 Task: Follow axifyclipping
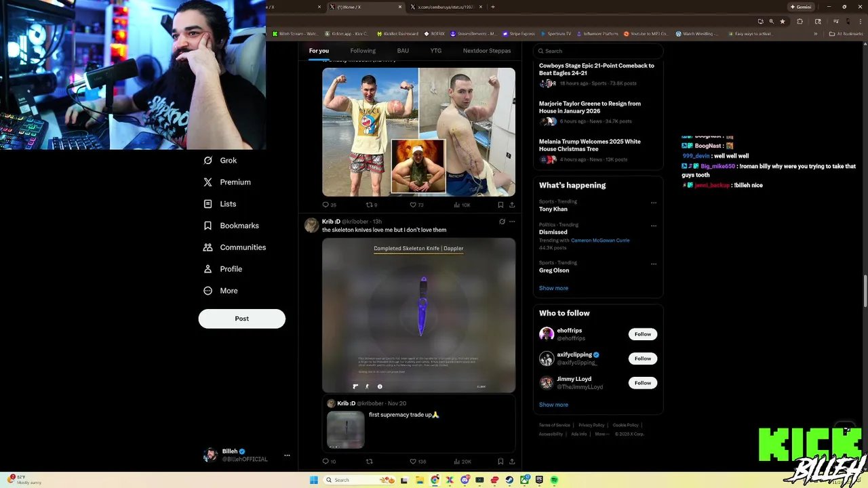point(643,359)
